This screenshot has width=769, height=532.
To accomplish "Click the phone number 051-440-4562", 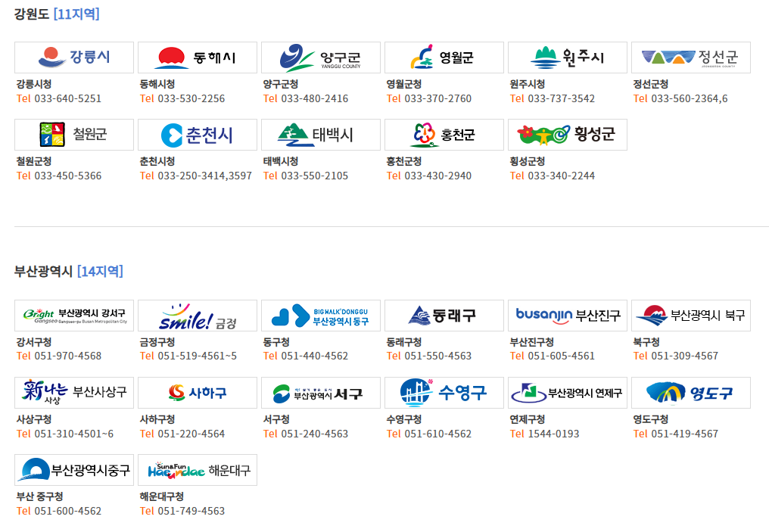I will click(314, 356).
